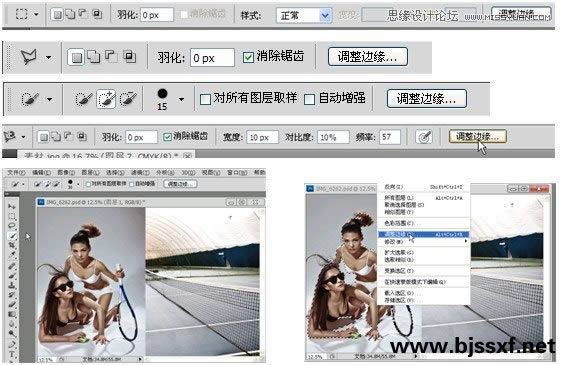This screenshot has height=365, width=561.
Task: Select the Magnetic Lasso tool icon
Action: click(x=10, y=136)
